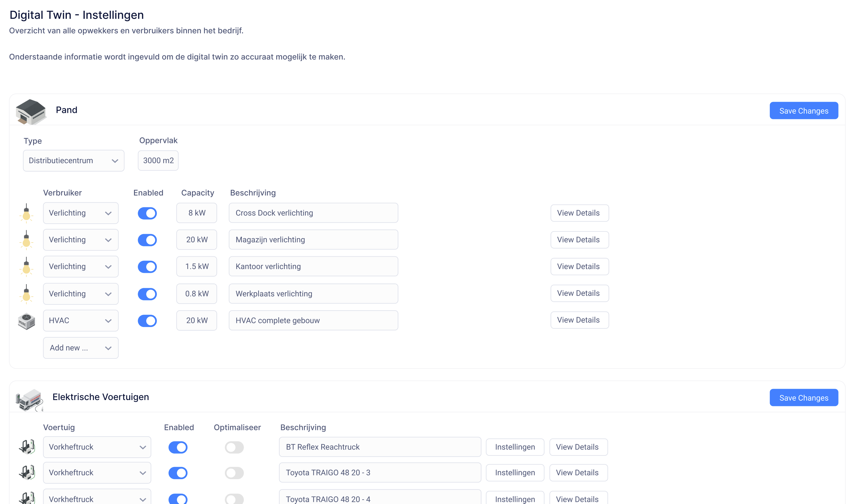Disable the Kantoor verlichting enabled toggle
Screen dimensions: 854x504
(147, 267)
